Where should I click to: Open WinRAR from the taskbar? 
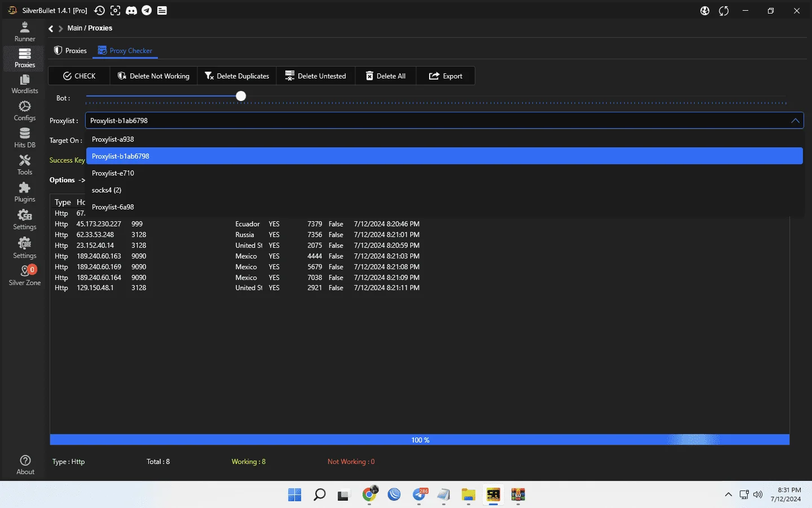coord(518,495)
